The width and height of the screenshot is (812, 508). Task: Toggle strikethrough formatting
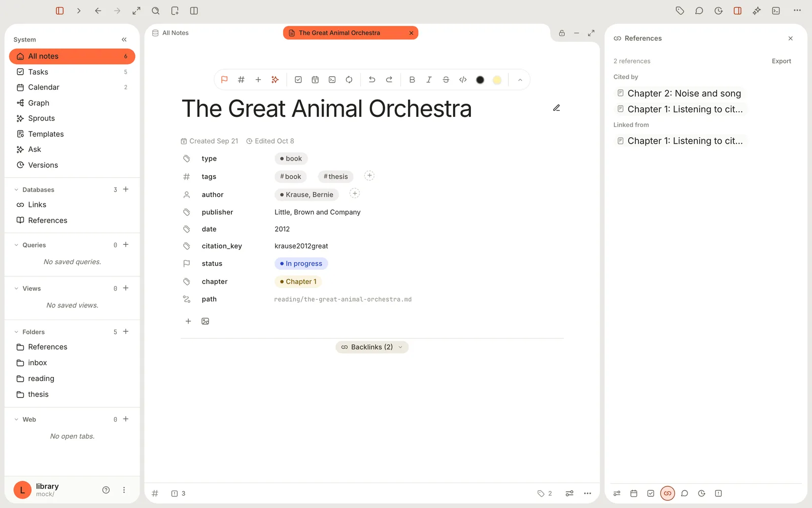tap(446, 80)
